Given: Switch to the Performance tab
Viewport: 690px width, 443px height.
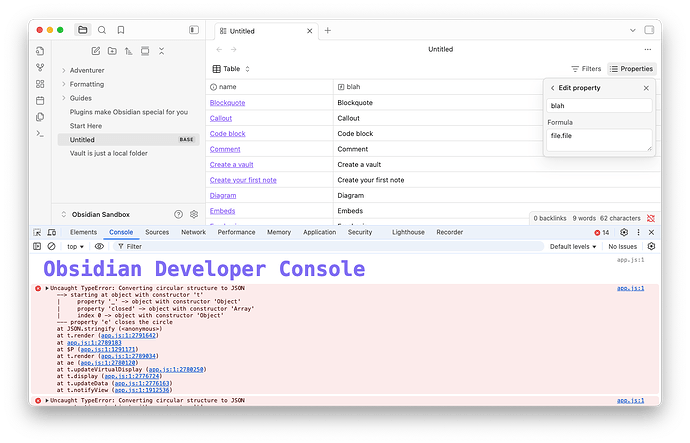Looking at the screenshot, I should pos(236,232).
